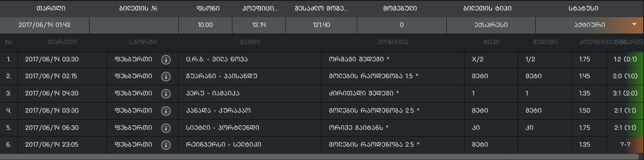Screen dimensions: 644x160
Task: Click info icon for გუარანი - პაისანდუ match
Action: point(166,76)
